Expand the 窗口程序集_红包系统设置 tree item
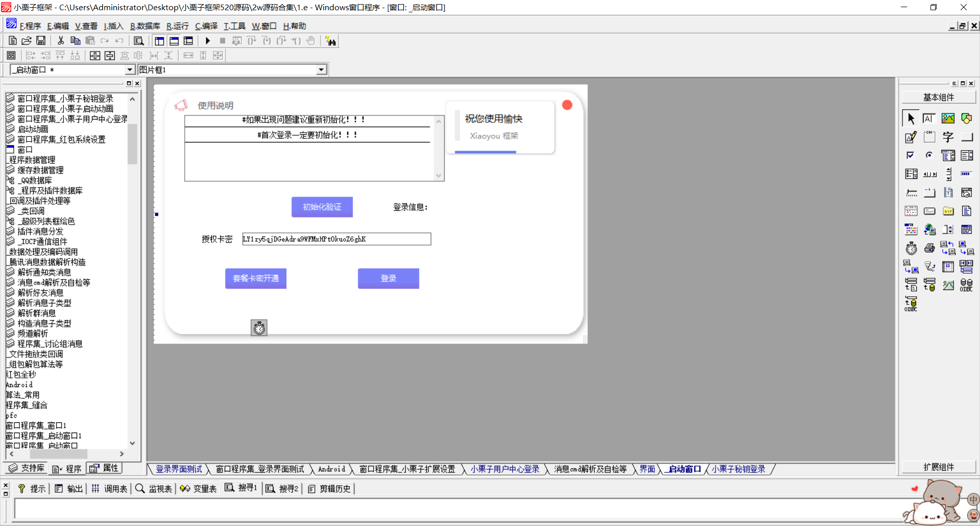This screenshot has width=980, height=526. [x=61, y=139]
